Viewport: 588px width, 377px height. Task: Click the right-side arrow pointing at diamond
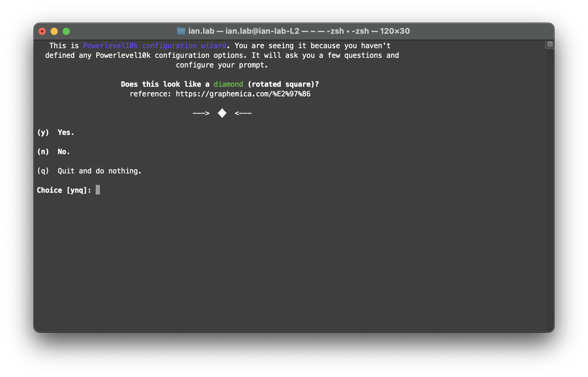(243, 113)
